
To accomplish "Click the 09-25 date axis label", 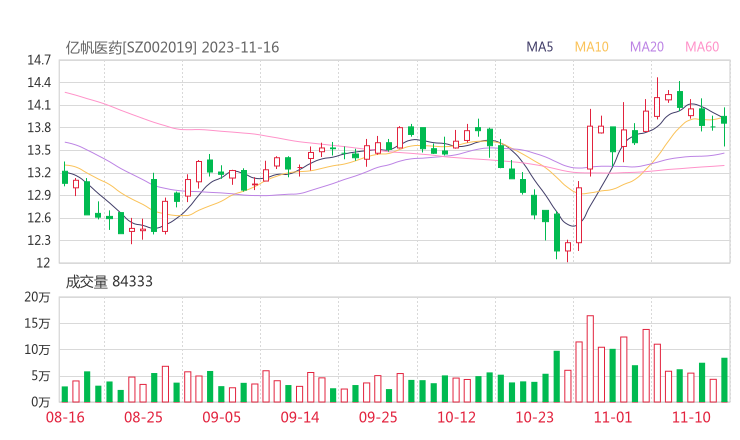I will coord(378,417).
